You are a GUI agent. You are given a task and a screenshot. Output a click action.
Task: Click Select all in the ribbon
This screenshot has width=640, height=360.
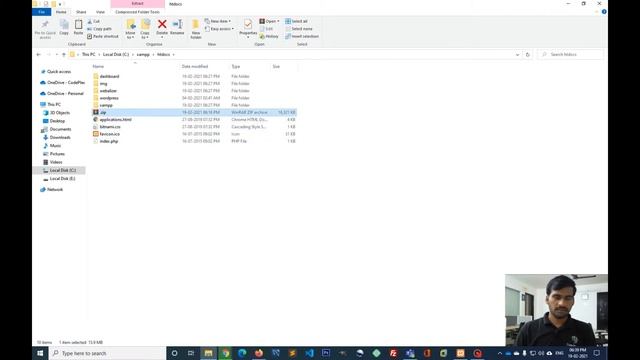296,21
